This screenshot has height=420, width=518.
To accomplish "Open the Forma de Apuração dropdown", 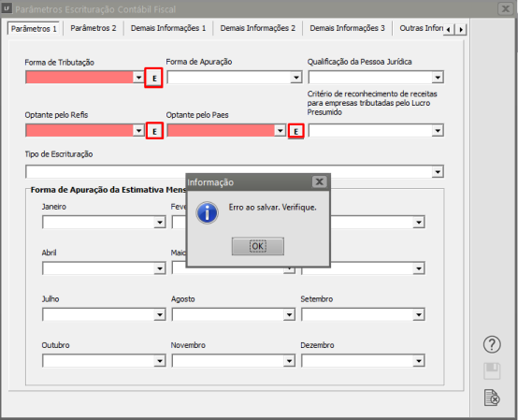I will 296,78.
